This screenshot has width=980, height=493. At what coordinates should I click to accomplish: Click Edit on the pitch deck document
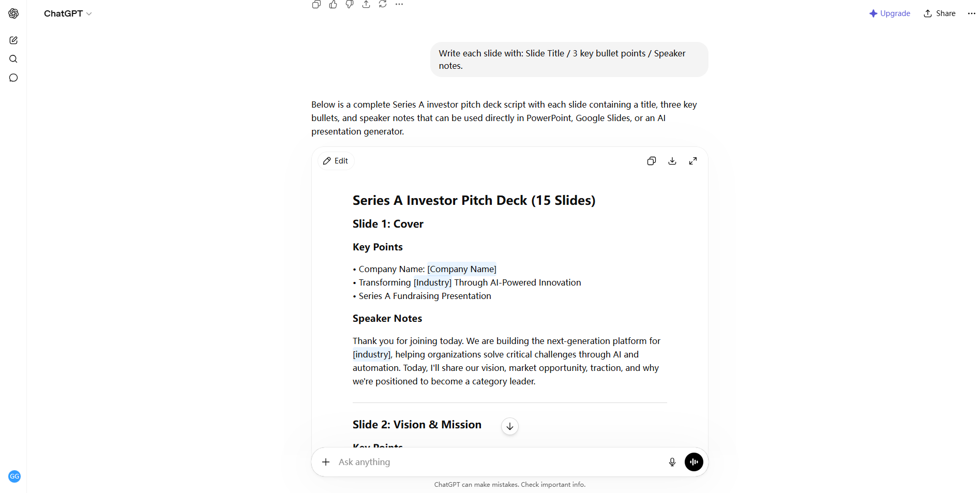click(x=336, y=161)
